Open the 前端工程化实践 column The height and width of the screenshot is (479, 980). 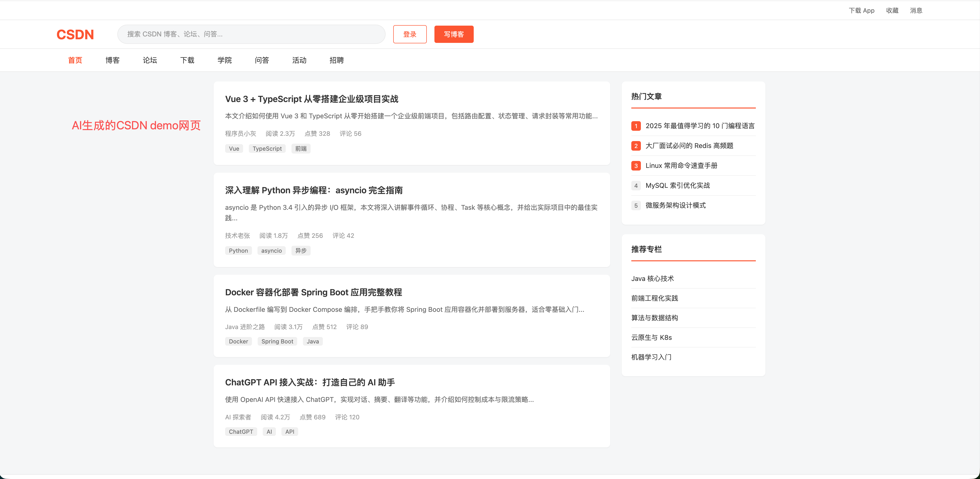click(655, 298)
